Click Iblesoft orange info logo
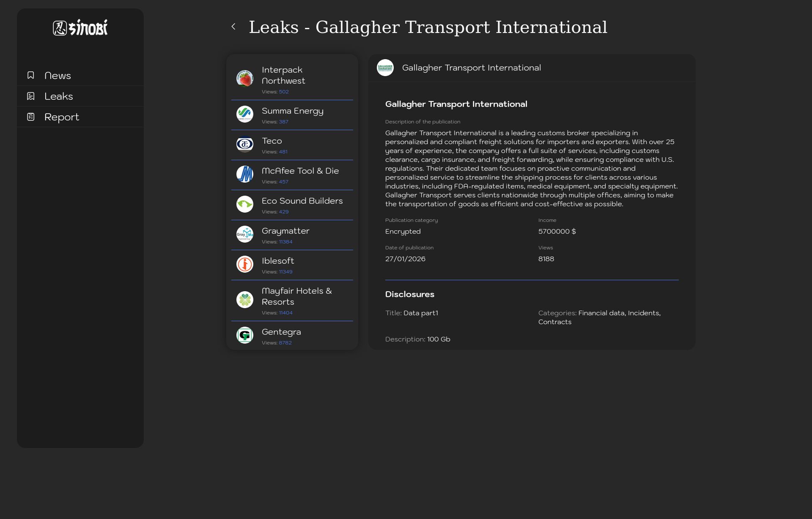Screen dimensions: 812x519 (x=244, y=264)
